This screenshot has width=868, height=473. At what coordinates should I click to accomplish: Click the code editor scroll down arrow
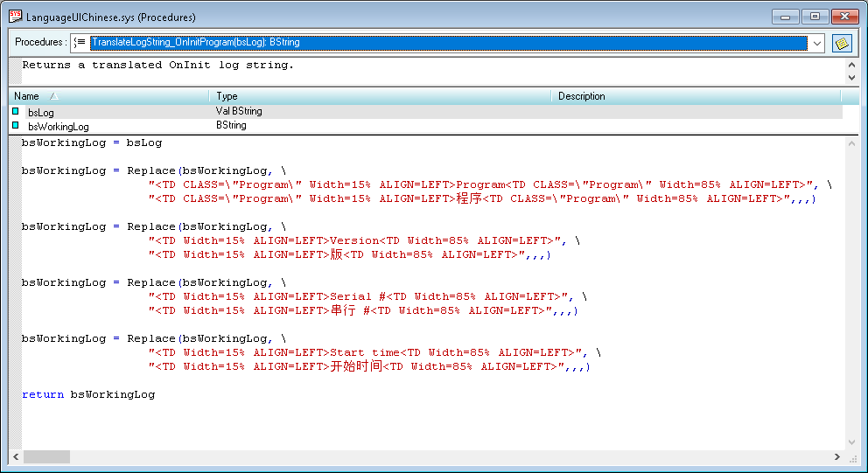[851, 442]
